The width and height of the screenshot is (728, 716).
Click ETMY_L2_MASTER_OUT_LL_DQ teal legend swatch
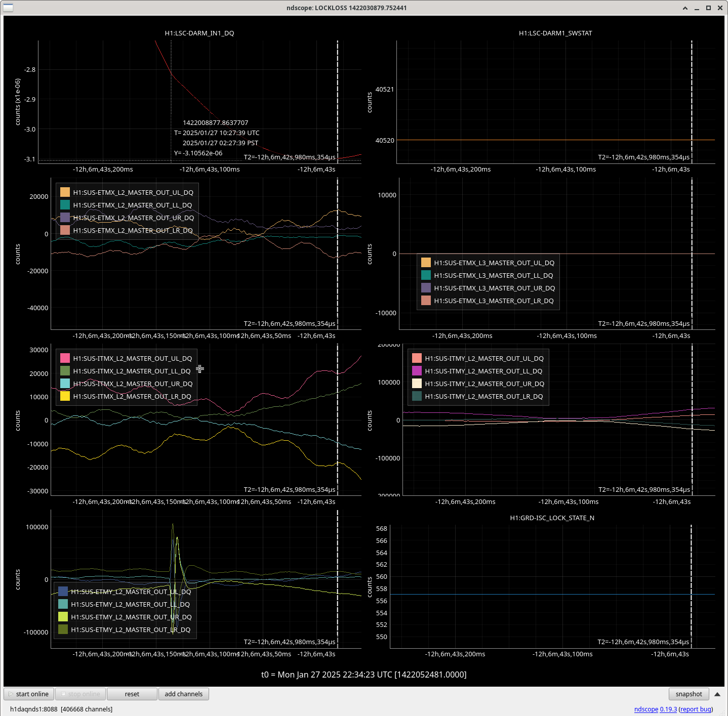coord(63,604)
